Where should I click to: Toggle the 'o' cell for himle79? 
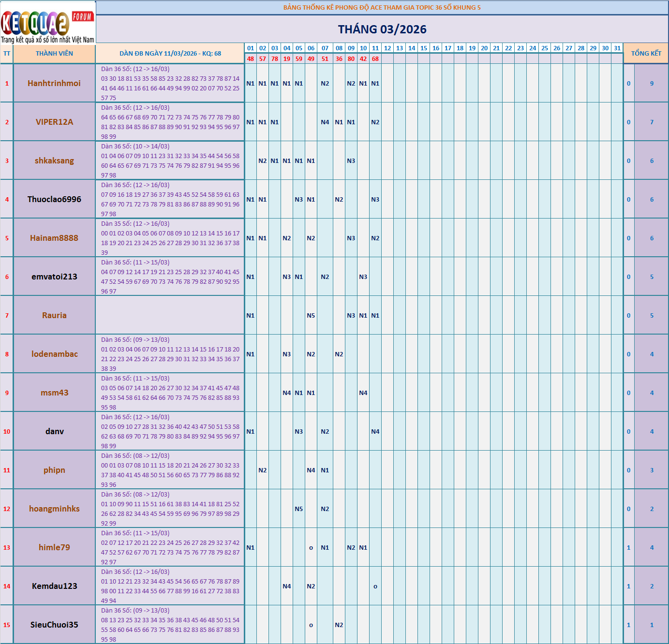click(x=311, y=547)
